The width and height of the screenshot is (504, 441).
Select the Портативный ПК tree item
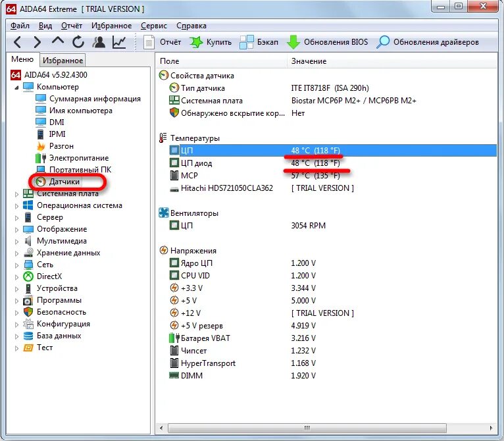tap(80, 170)
